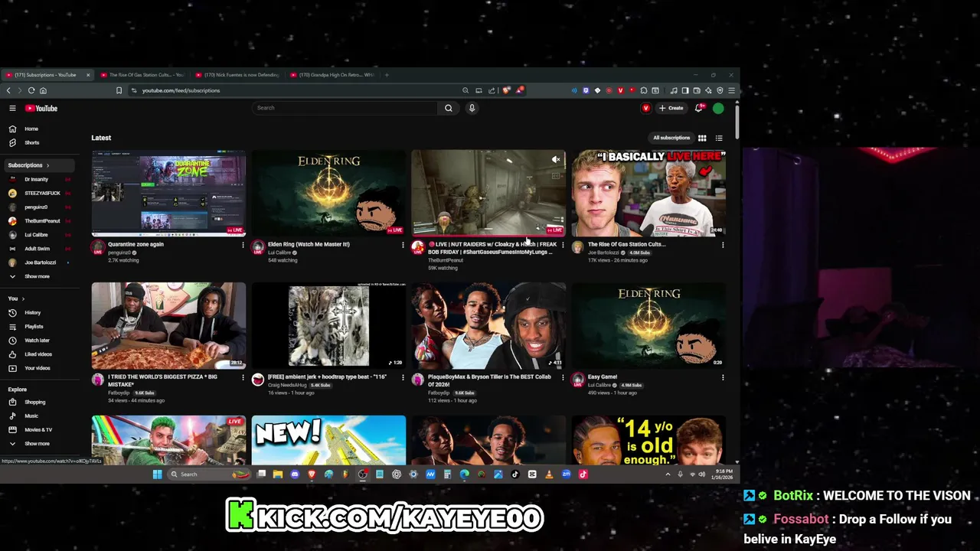Switch to Grandpa High On Retro tab

(x=332, y=75)
